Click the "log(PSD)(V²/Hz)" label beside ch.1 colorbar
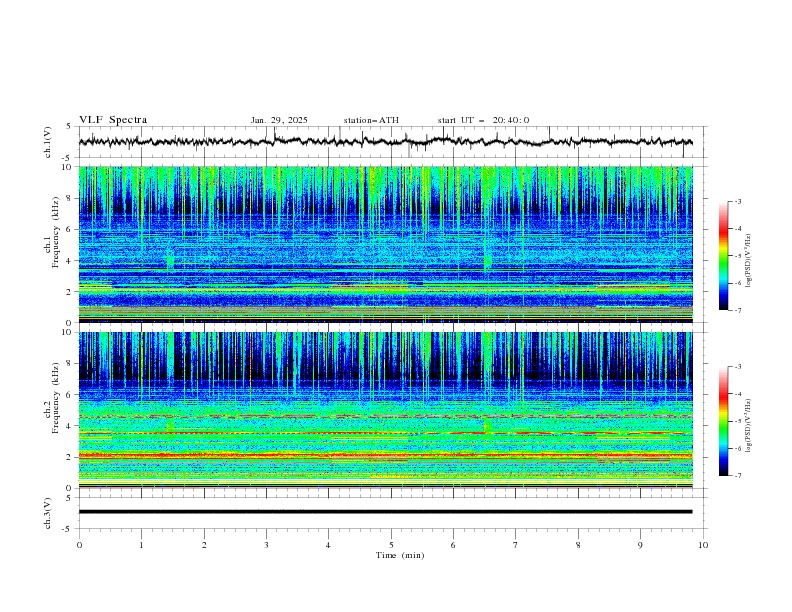 tap(748, 261)
